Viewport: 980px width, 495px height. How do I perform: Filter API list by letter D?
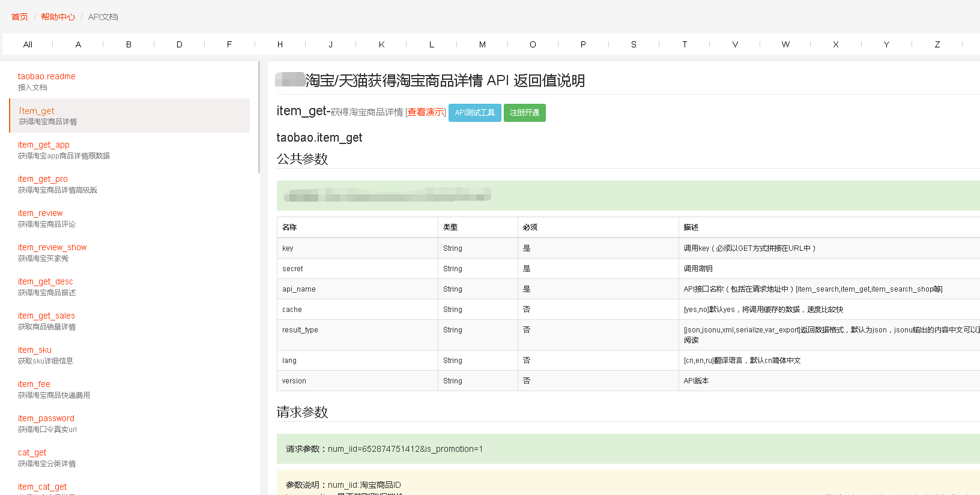179,44
